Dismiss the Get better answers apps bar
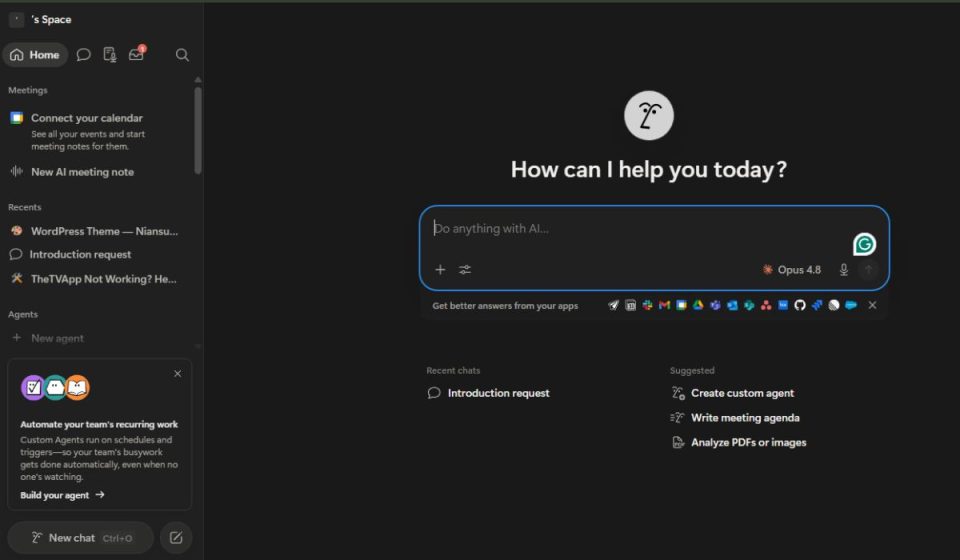This screenshot has width=960, height=560. click(x=872, y=305)
